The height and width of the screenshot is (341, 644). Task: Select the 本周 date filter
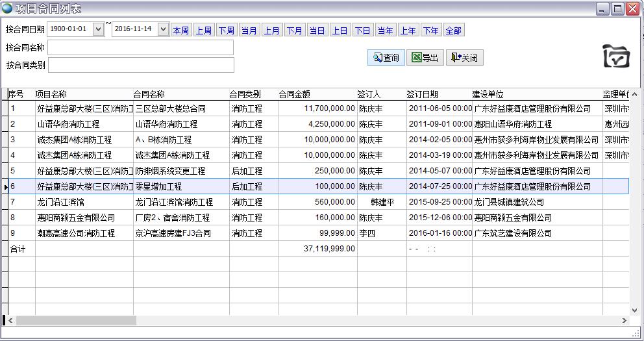tap(180, 31)
